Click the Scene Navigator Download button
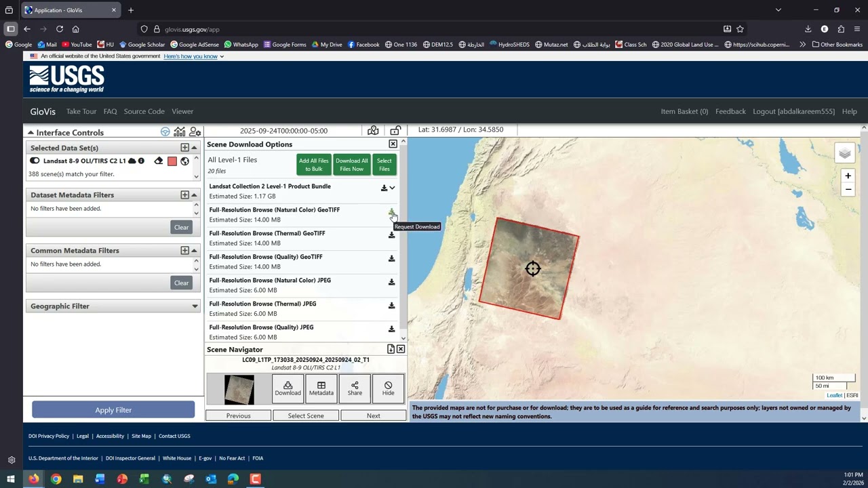Screen dimensions: 868x488 288,389
